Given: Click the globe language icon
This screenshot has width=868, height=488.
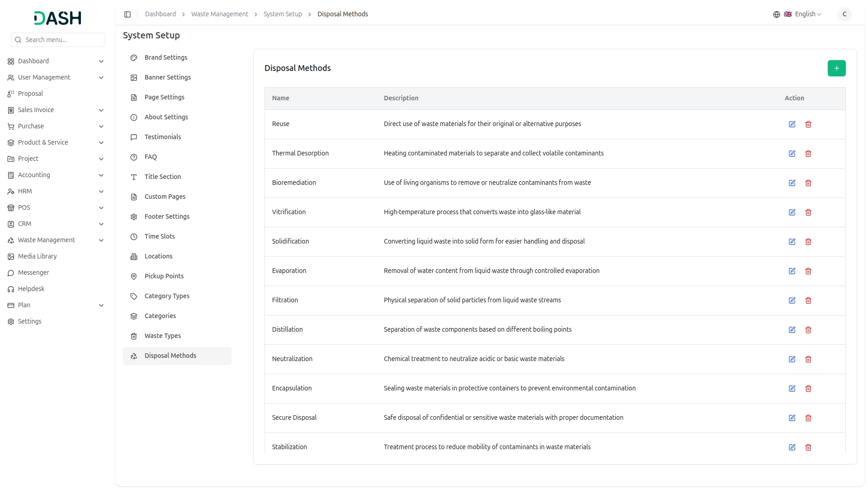Looking at the screenshot, I should (777, 14).
